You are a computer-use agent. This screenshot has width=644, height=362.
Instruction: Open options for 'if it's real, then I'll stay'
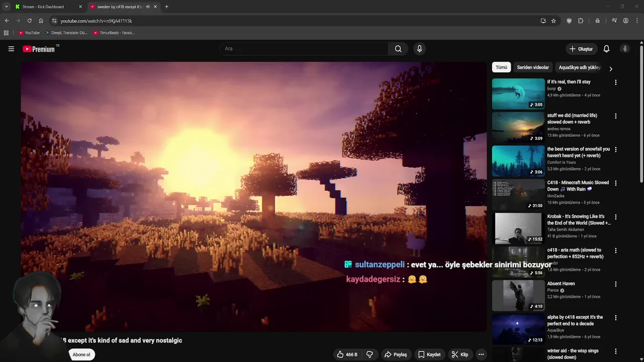615,82
